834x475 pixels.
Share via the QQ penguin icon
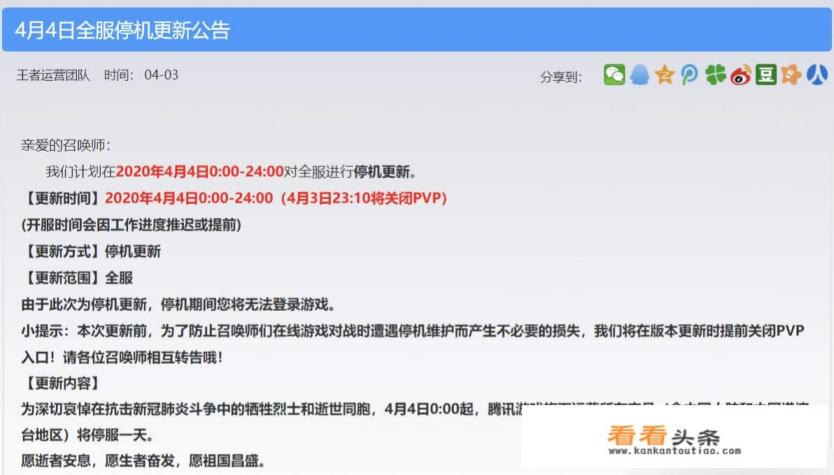(639, 75)
